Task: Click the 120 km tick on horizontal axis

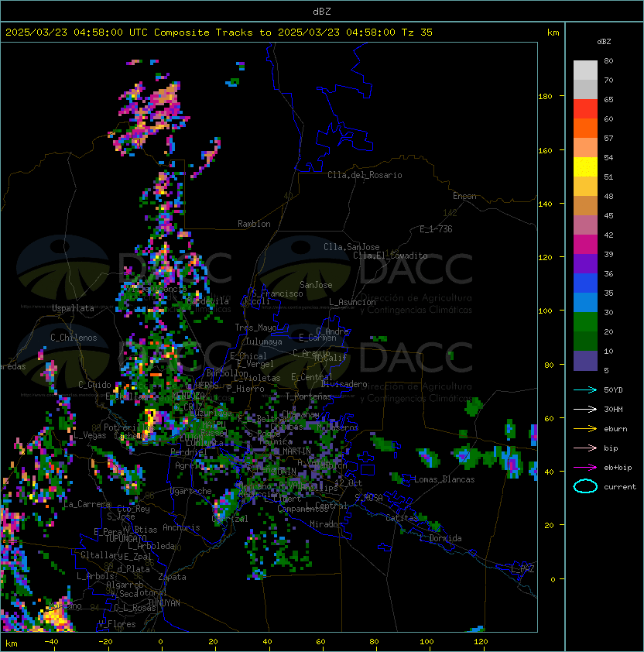Action: pyautogui.click(x=481, y=642)
